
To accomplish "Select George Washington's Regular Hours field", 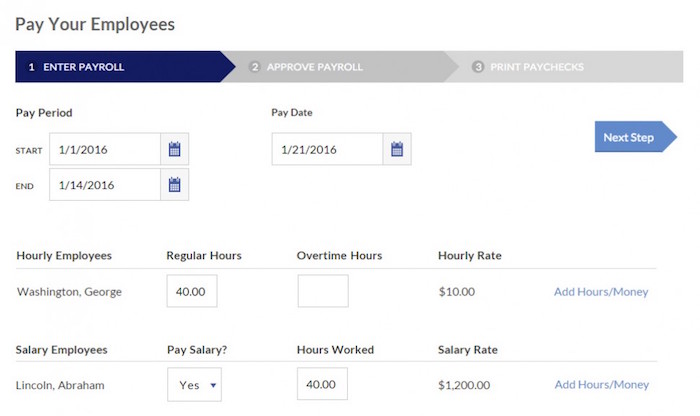I will 192,292.
